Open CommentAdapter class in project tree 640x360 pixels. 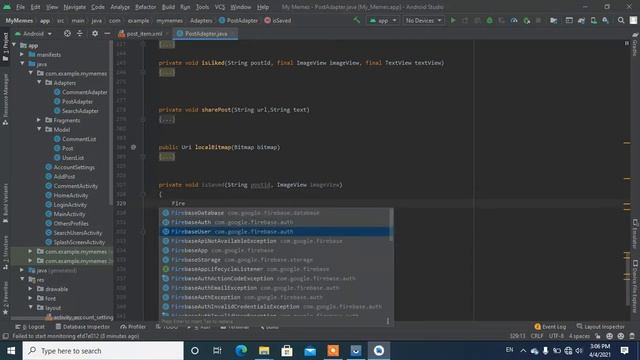pos(81,92)
